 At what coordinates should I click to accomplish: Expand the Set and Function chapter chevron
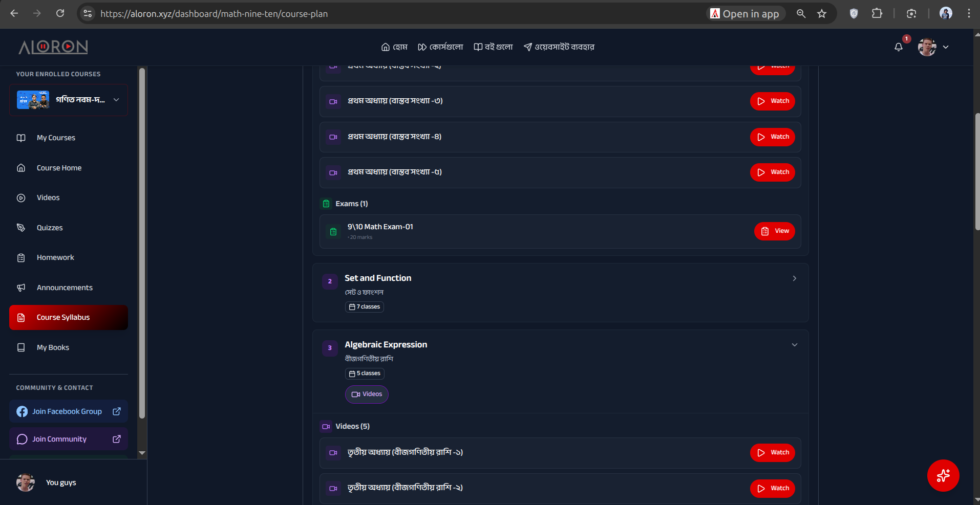[x=795, y=278]
